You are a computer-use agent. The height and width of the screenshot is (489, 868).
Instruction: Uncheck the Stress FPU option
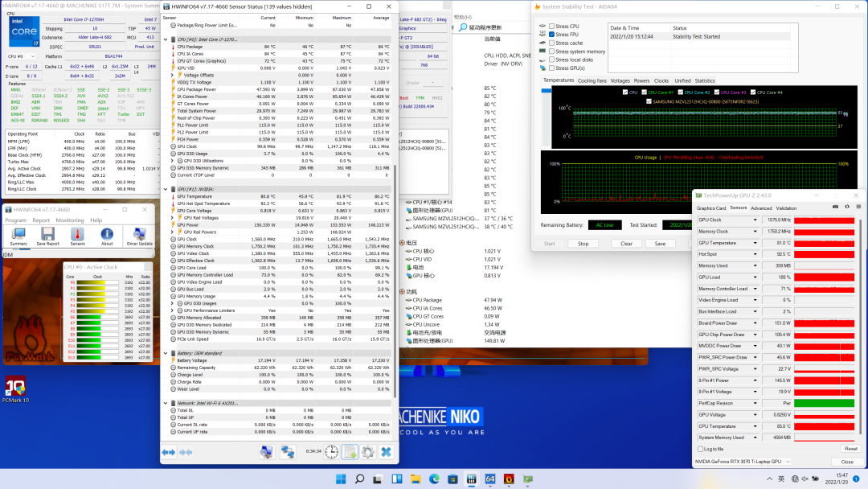tap(552, 35)
